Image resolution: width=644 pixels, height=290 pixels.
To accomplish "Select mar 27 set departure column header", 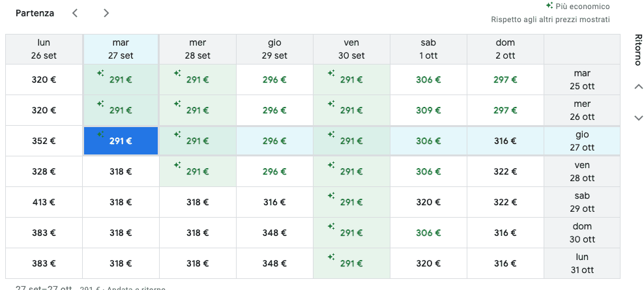I will (121, 50).
